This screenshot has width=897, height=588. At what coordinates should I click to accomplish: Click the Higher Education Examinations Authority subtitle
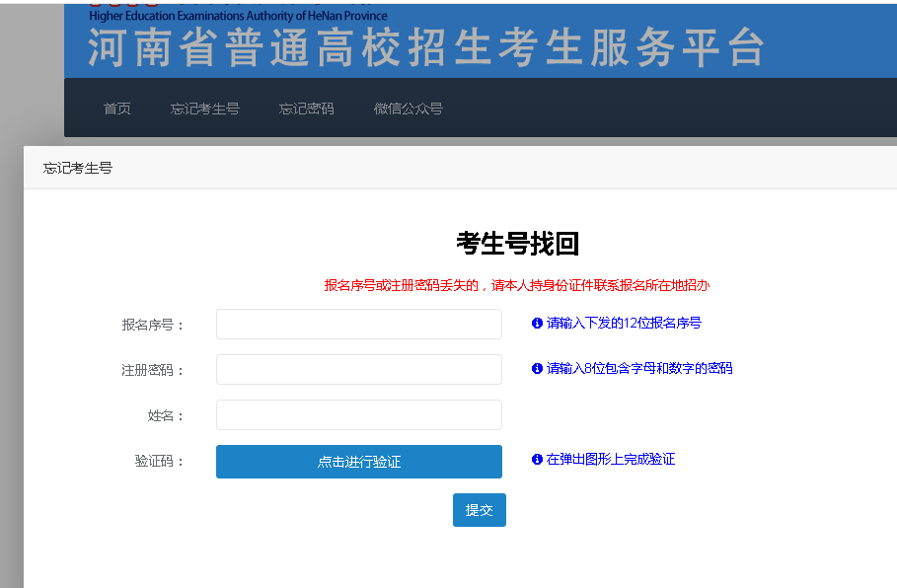(x=238, y=16)
